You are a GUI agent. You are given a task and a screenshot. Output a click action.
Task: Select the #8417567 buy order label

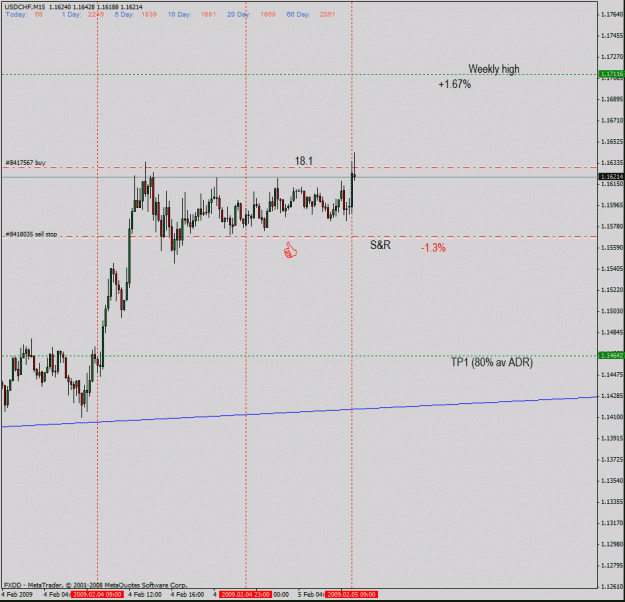pos(26,163)
